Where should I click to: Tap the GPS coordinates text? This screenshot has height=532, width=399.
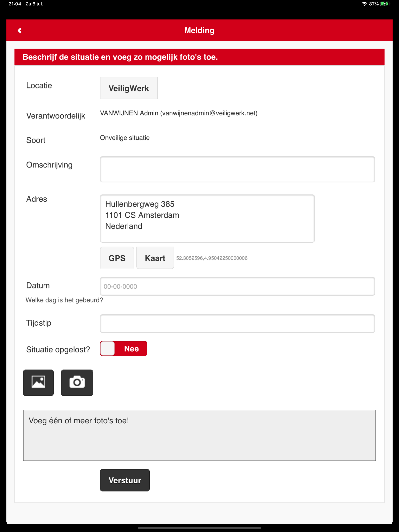[x=212, y=258]
